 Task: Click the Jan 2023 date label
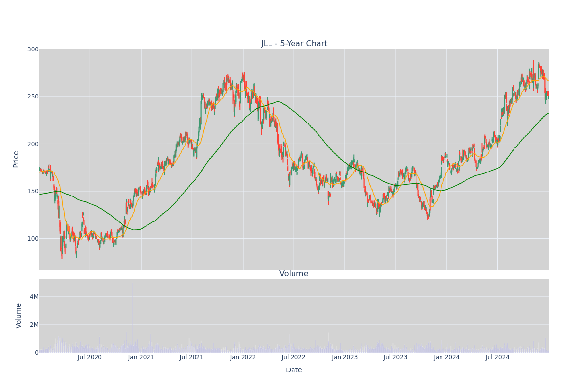tap(345, 357)
